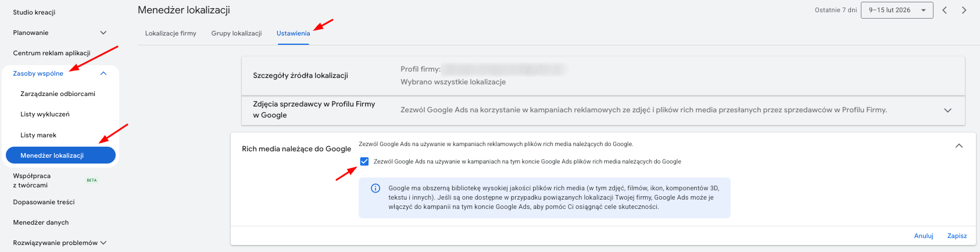This screenshot has width=980, height=252.
Task: Click the info icon in blue notice
Action: [x=375, y=188]
